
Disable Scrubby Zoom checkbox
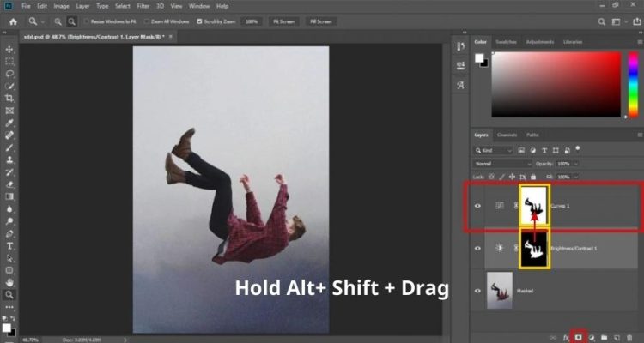tap(199, 21)
